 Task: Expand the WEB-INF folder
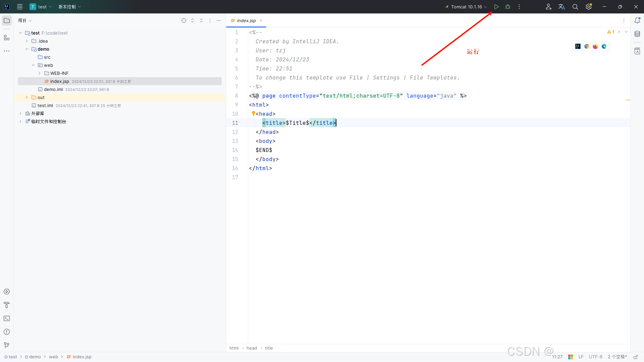coord(39,73)
